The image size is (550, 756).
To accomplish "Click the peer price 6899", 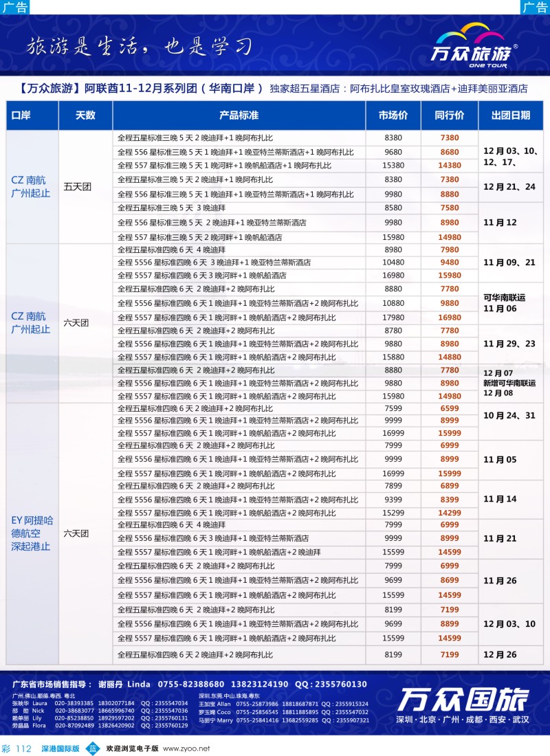I will (450, 486).
